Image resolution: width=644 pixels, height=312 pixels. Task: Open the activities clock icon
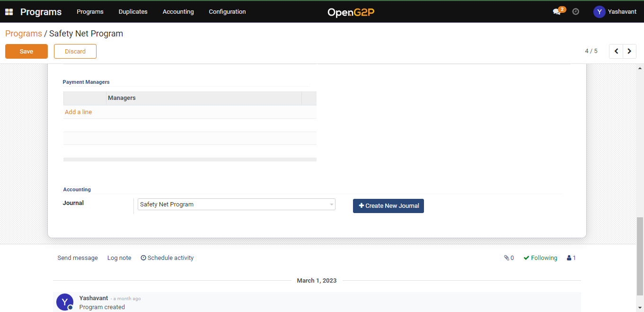[576, 12]
